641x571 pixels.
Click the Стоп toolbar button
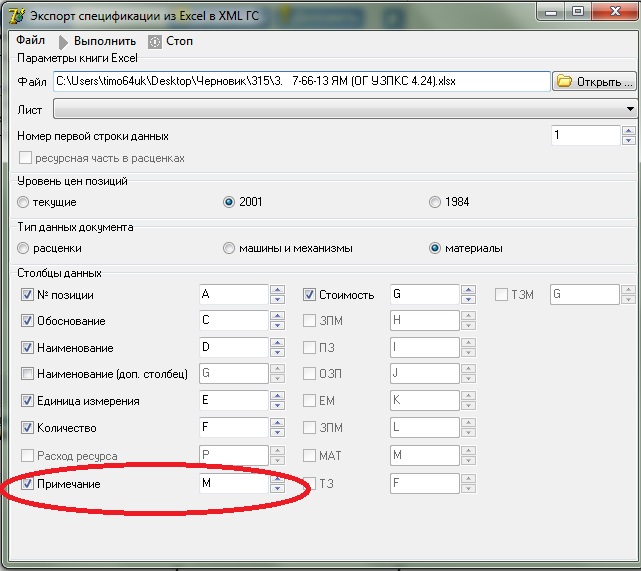click(179, 41)
